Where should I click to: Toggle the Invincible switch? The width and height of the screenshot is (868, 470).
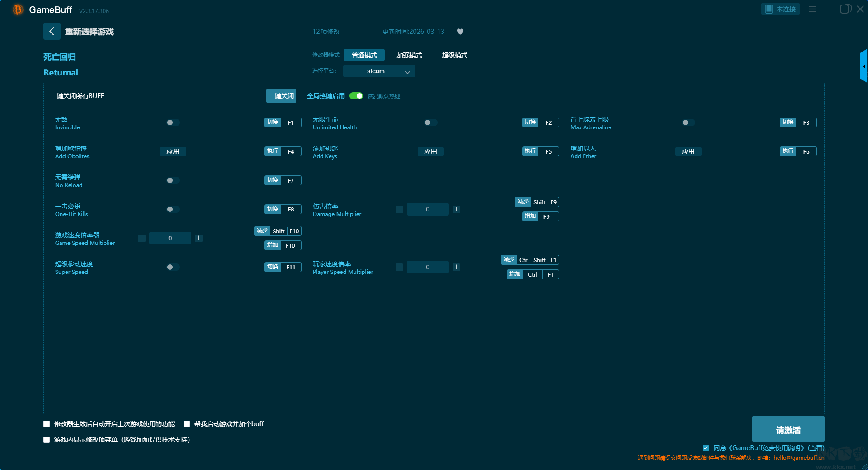click(x=173, y=122)
